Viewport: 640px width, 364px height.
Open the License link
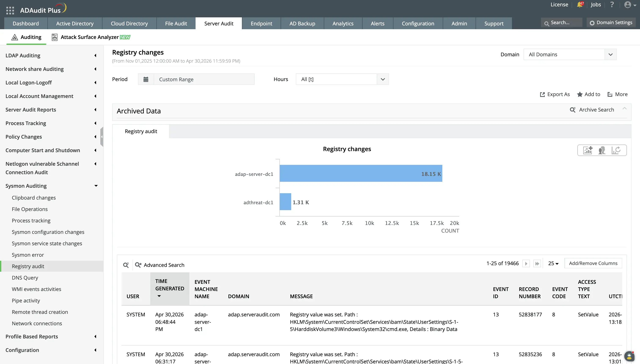tap(559, 4)
